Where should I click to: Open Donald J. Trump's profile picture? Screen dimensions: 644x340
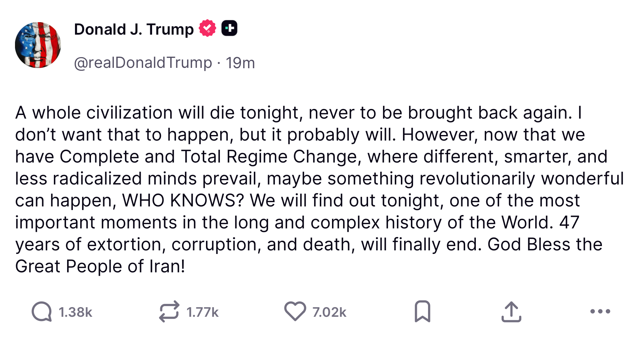38,45
